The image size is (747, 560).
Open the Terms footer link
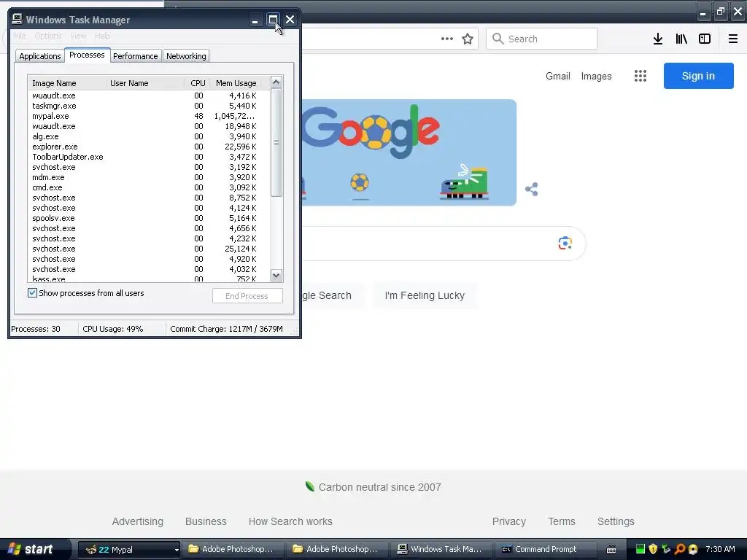[x=562, y=521]
